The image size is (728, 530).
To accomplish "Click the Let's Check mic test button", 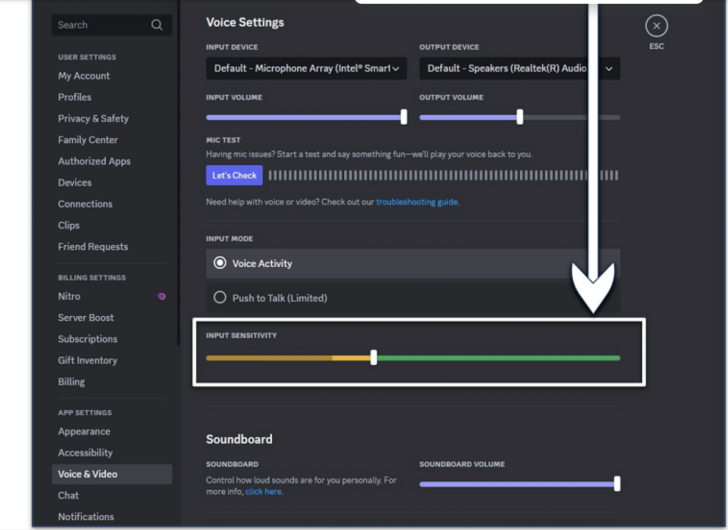I will pos(234,175).
